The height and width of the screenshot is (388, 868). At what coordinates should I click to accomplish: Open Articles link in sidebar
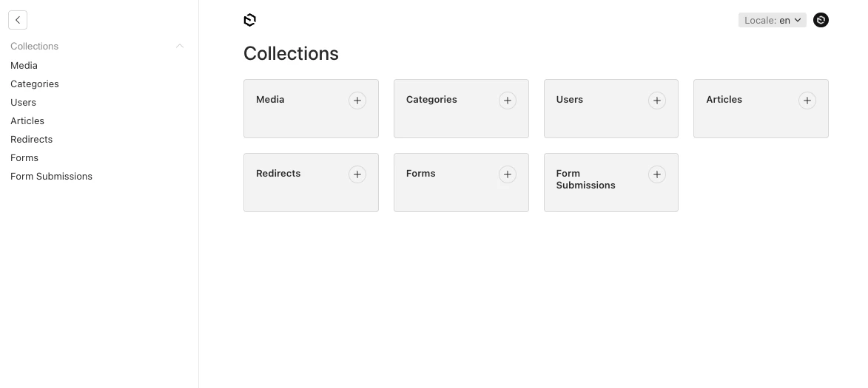[27, 120]
